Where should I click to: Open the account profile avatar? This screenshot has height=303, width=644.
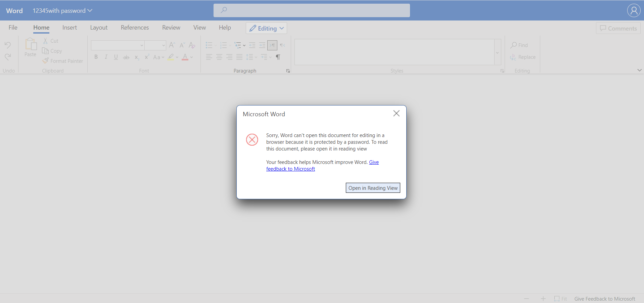tap(634, 10)
